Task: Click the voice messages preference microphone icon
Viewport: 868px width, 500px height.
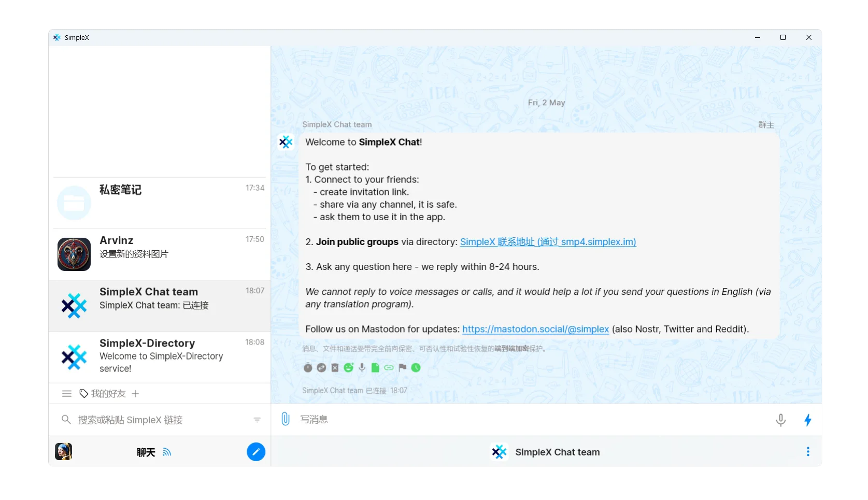Action: (x=362, y=367)
